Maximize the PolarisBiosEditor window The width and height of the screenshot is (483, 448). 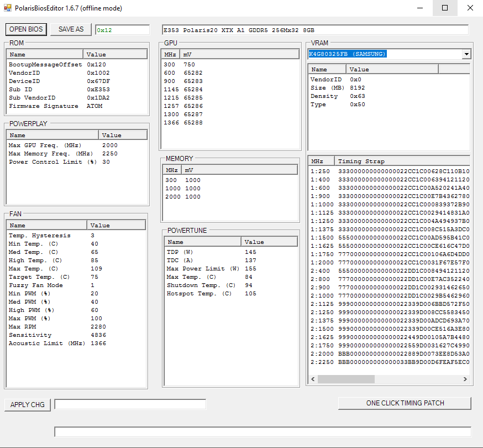click(445, 8)
